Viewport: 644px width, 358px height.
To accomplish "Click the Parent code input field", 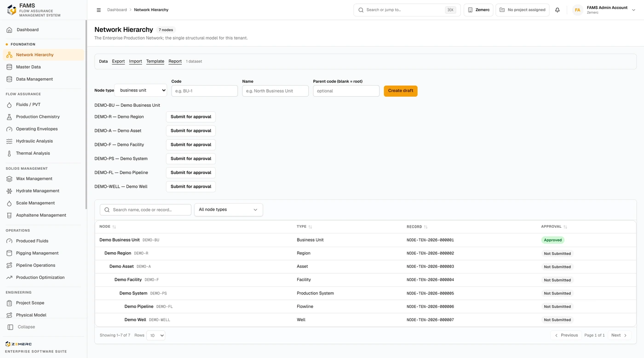I will [x=346, y=91].
